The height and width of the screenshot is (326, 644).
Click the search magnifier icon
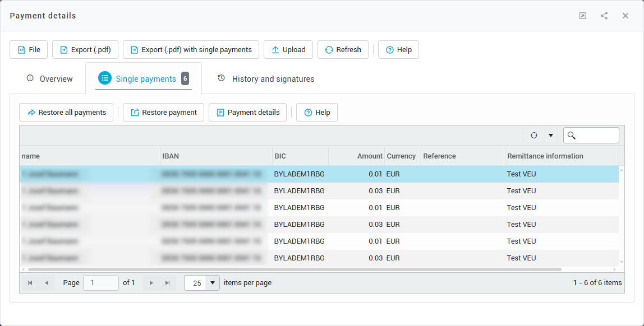[572, 136]
